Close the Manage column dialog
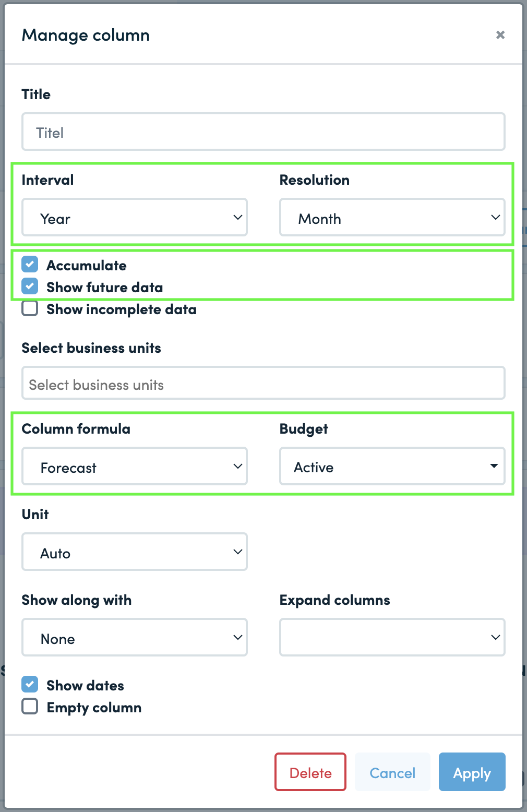This screenshot has height=812, width=527. coord(500,35)
